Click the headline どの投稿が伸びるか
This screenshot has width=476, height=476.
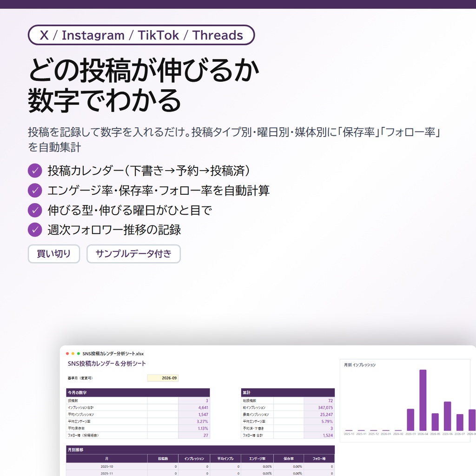[x=144, y=70]
